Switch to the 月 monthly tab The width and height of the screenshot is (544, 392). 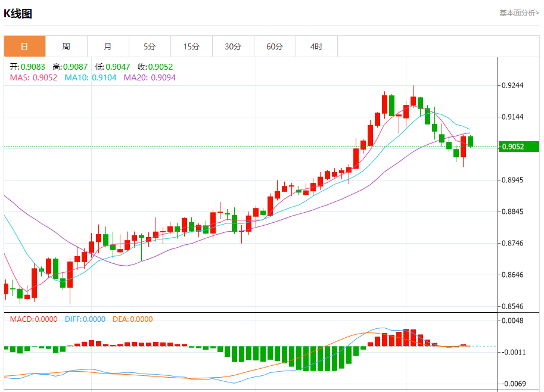pyautogui.click(x=108, y=46)
